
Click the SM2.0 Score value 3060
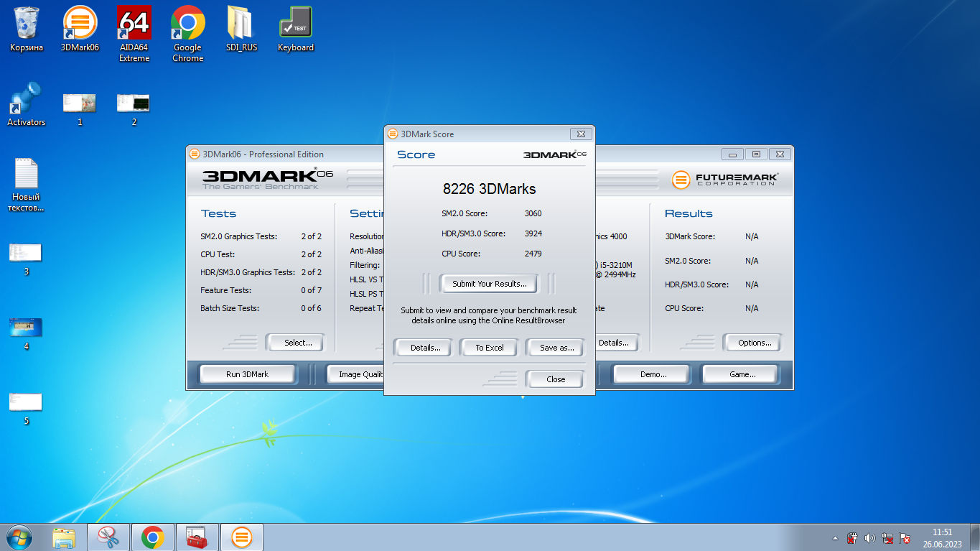click(x=533, y=213)
